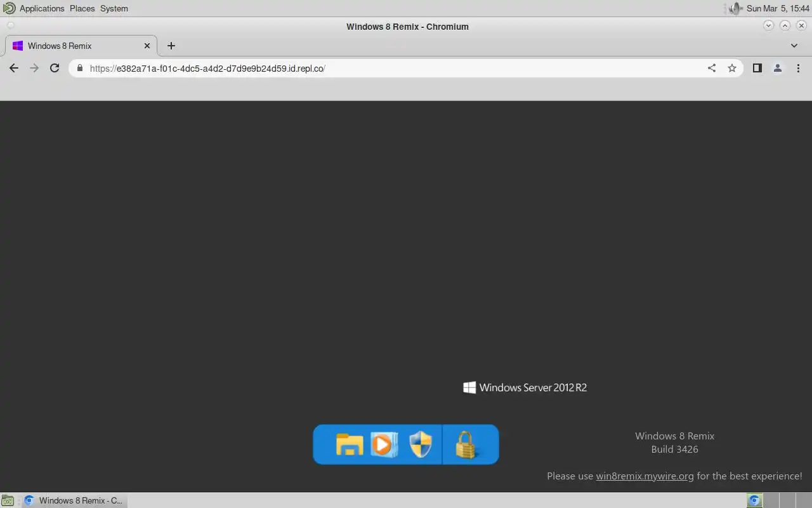Open the Chromium profile menu
Image resolution: width=812 pixels, height=508 pixels.
[x=777, y=68]
